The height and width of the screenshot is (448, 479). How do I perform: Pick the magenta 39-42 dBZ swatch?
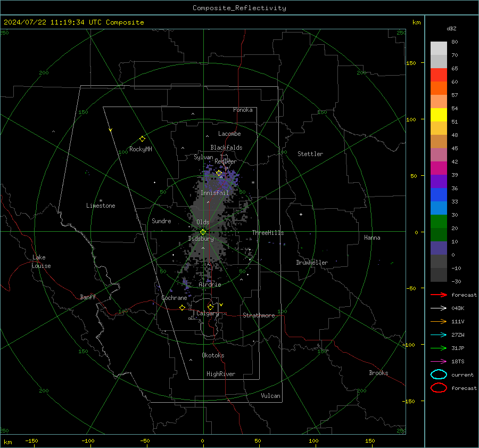tap(439, 168)
